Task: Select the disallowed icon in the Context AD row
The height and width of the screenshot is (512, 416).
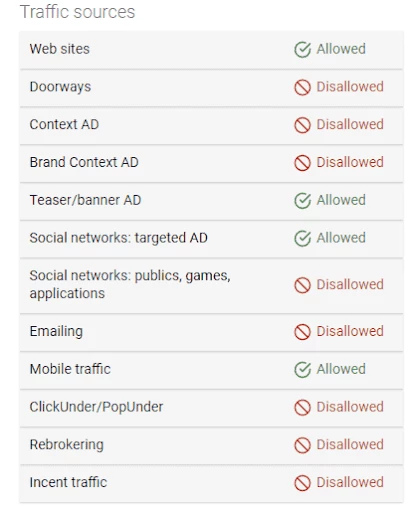Action: [x=302, y=125]
